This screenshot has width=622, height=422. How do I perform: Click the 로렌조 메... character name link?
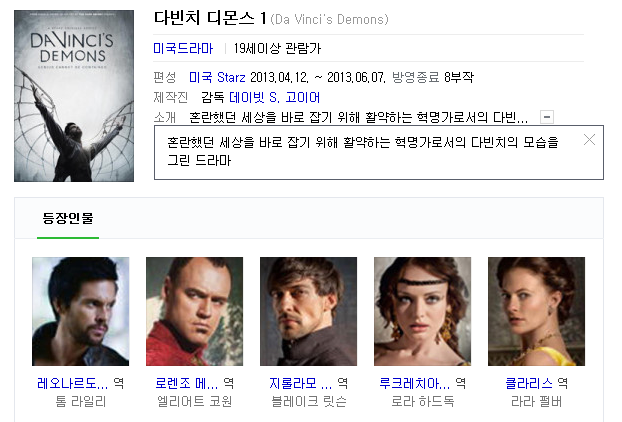coord(186,383)
